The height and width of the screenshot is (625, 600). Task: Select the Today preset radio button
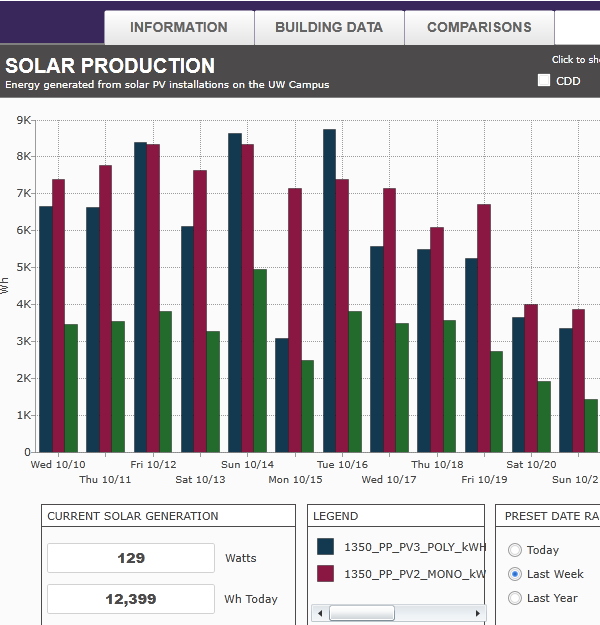coord(515,550)
